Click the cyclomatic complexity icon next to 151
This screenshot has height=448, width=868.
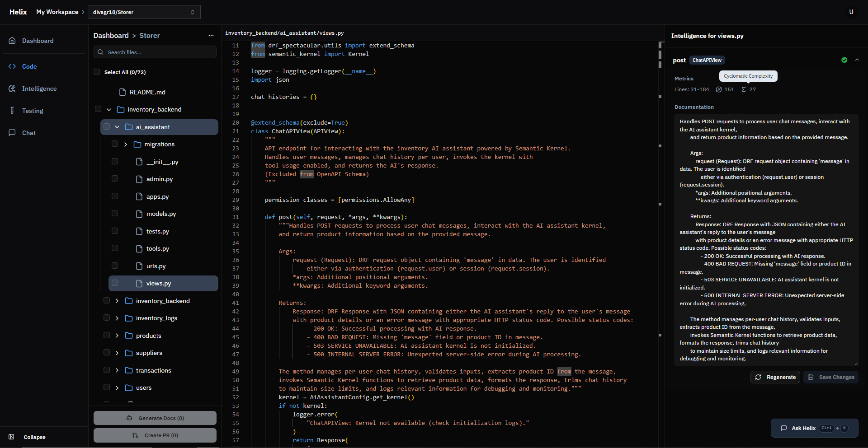point(719,89)
